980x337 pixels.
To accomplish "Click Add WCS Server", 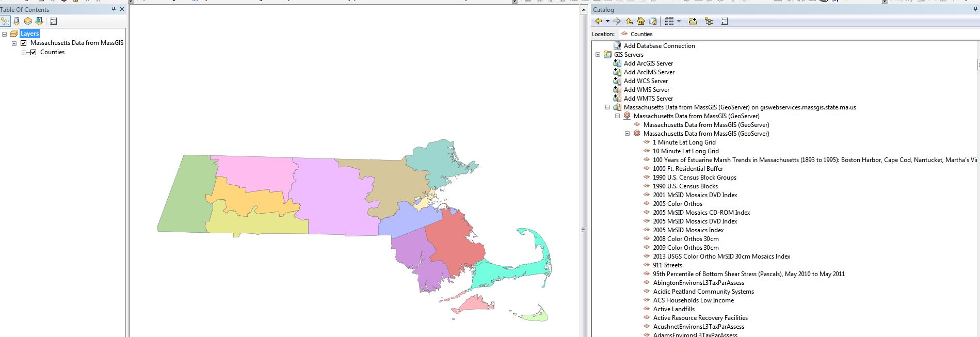I will (646, 81).
